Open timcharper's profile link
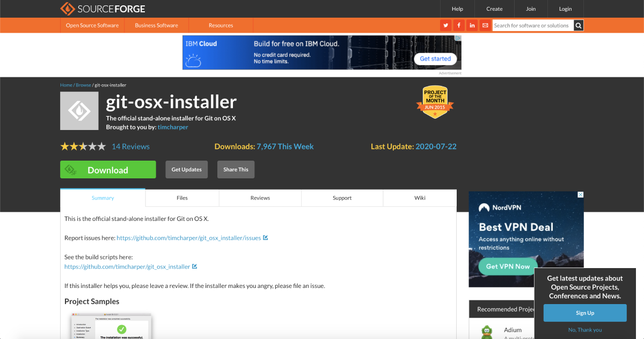The image size is (644, 339). pyautogui.click(x=173, y=127)
